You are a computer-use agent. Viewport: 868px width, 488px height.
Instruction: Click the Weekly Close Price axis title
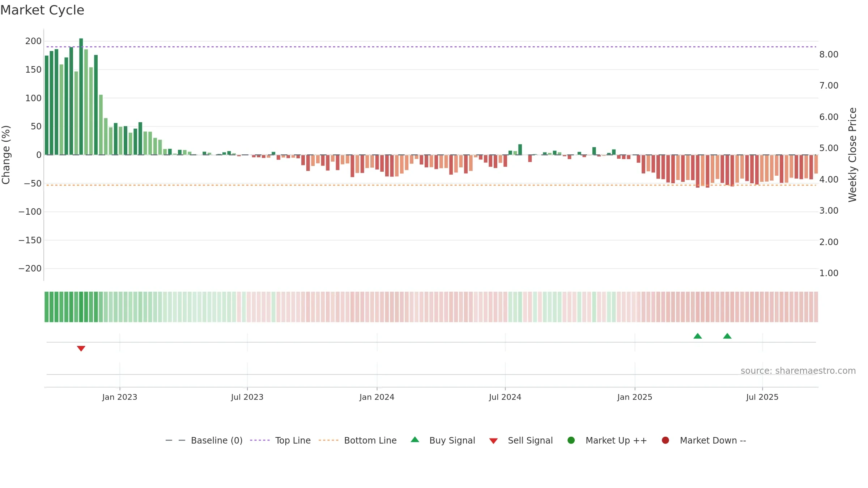pos(852,155)
